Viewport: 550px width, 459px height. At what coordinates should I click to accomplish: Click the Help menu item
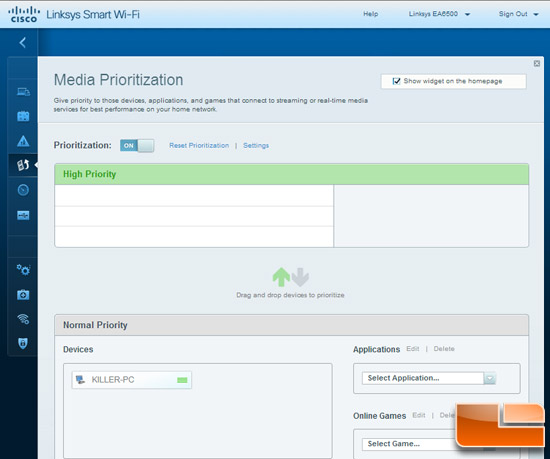click(370, 14)
